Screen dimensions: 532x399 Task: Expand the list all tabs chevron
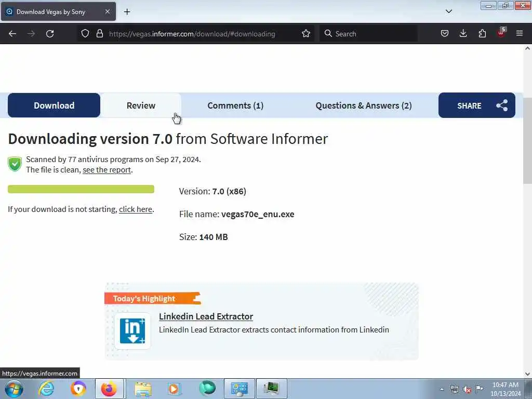(x=448, y=11)
